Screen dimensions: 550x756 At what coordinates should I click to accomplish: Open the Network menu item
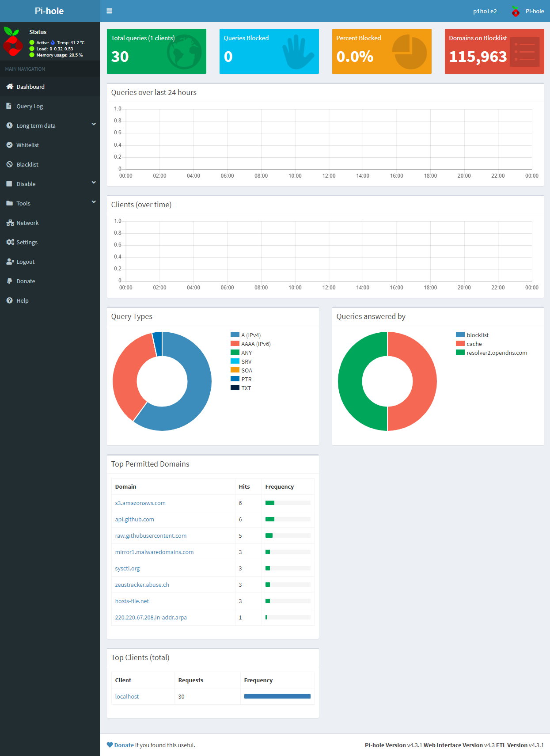[50, 223]
